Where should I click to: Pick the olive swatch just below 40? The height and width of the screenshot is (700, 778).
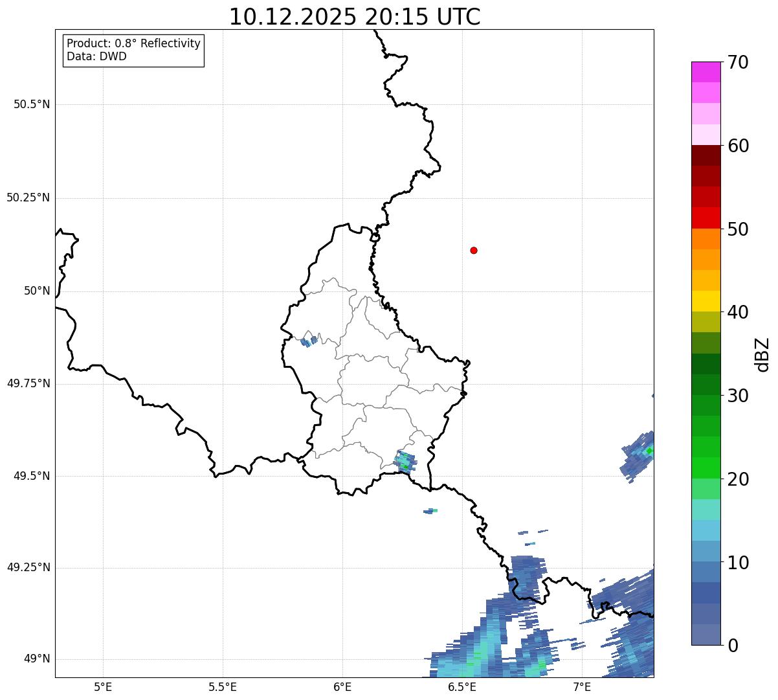tap(706, 322)
